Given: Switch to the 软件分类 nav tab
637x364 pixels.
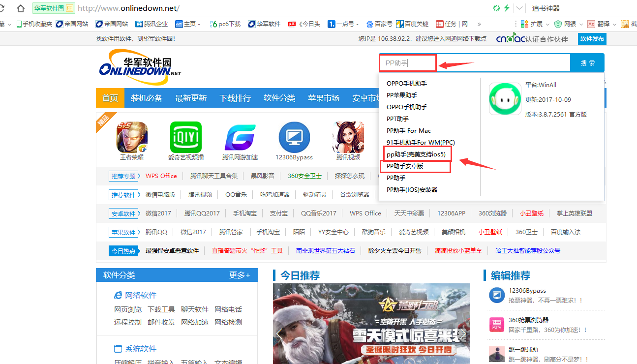Looking at the screenshot, I should (279, 98).
